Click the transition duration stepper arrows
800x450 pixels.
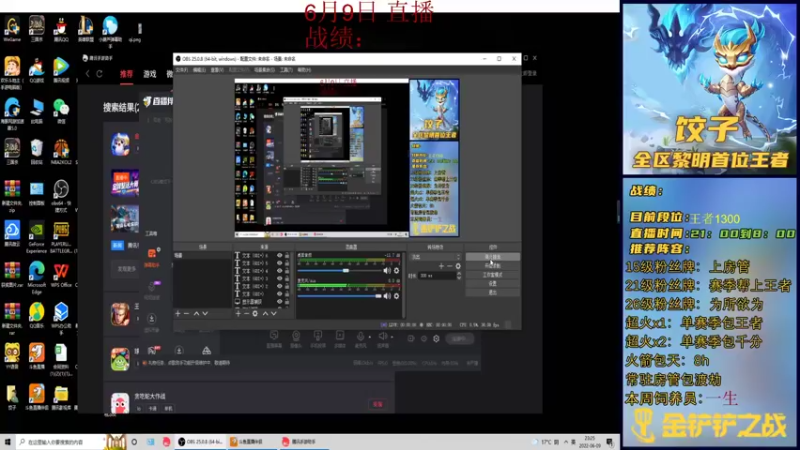click(459, 276)
